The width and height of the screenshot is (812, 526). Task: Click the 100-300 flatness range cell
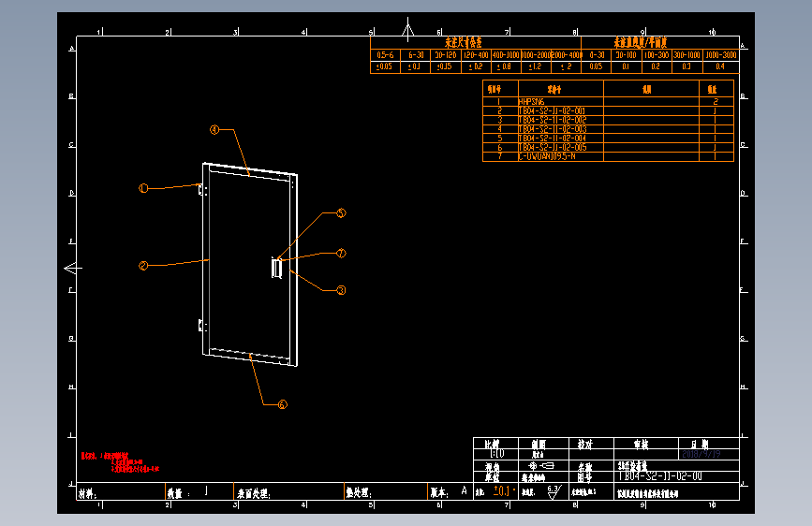[x=657, y=55]
